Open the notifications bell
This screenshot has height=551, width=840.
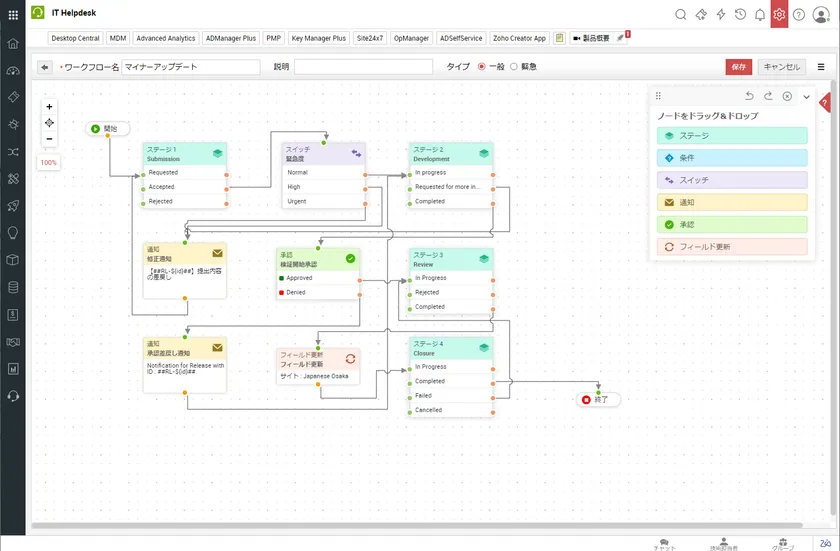(760, 15)
